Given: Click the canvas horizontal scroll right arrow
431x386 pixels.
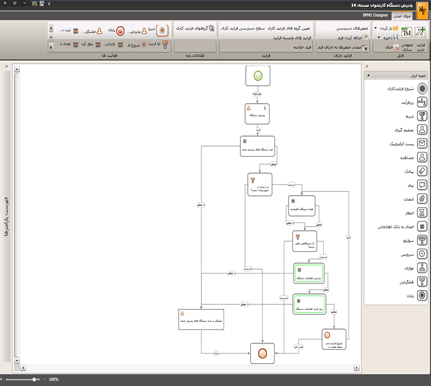Looking at the screenshot, I should coord(357,368).
